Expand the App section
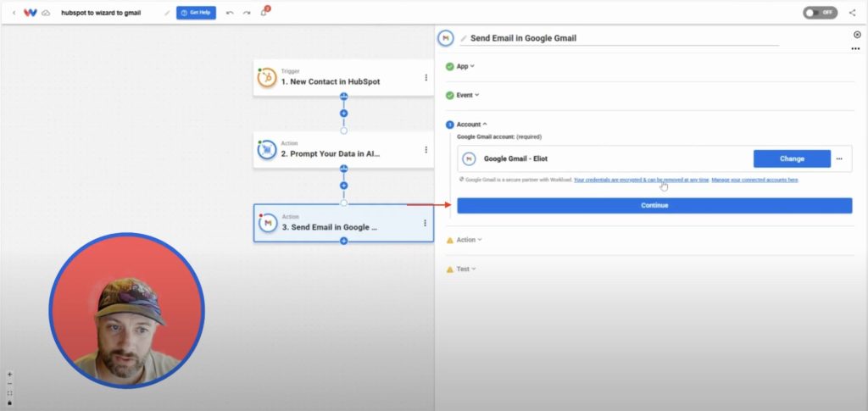This screenshot has width=868, height=411. click(465, 66)
